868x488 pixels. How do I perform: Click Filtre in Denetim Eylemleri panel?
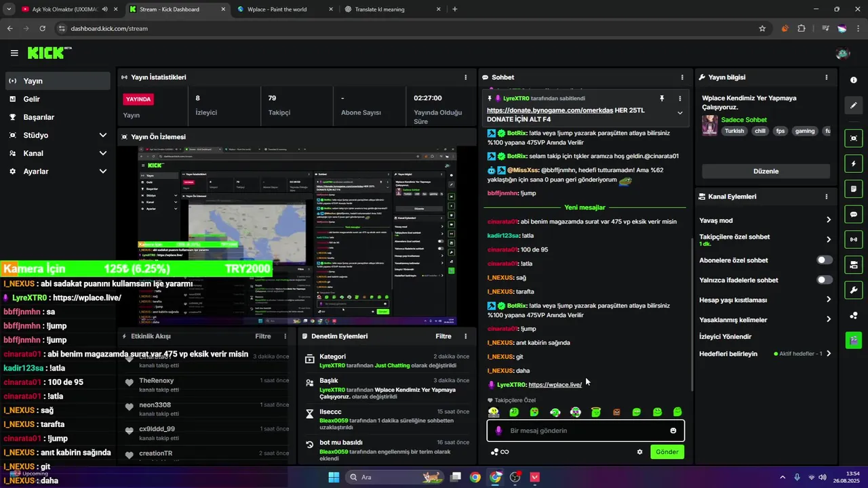pos(443,336)
